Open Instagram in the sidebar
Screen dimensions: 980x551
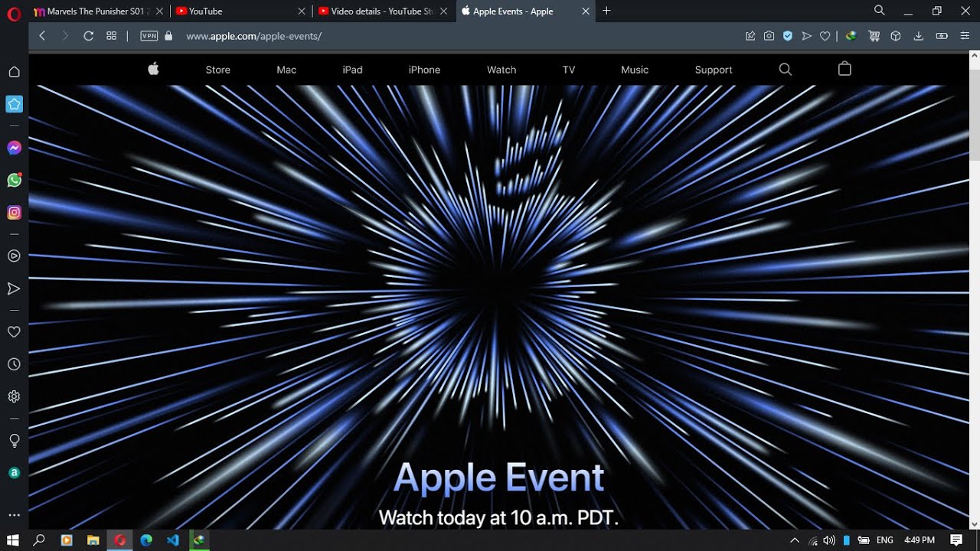point(14,213)
